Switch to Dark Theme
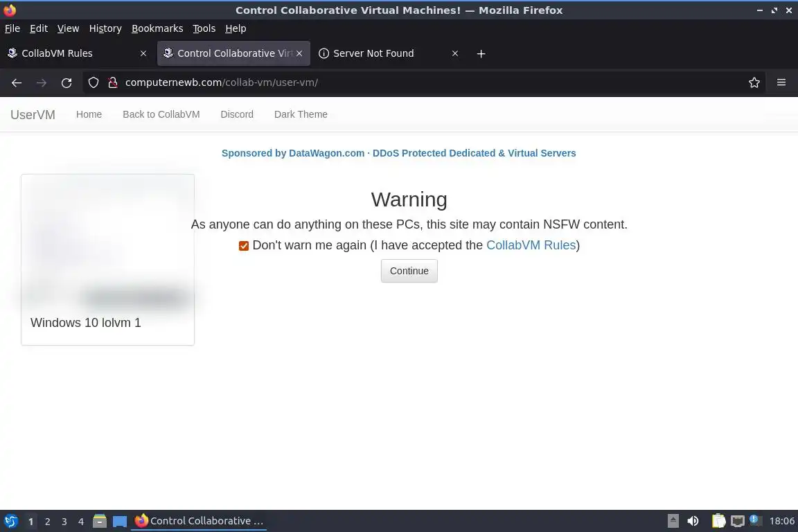This screenshot has width=798, height=532. click(301, 114)
